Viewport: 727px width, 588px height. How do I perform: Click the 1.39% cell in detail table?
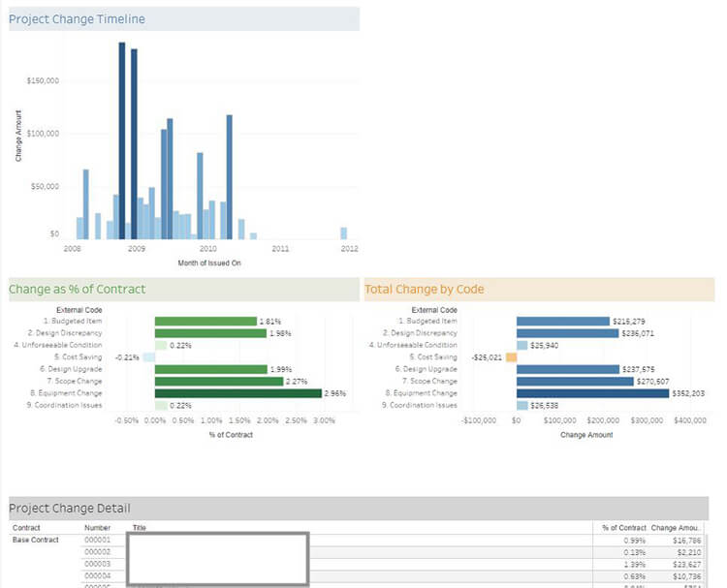tap(635, 565)
